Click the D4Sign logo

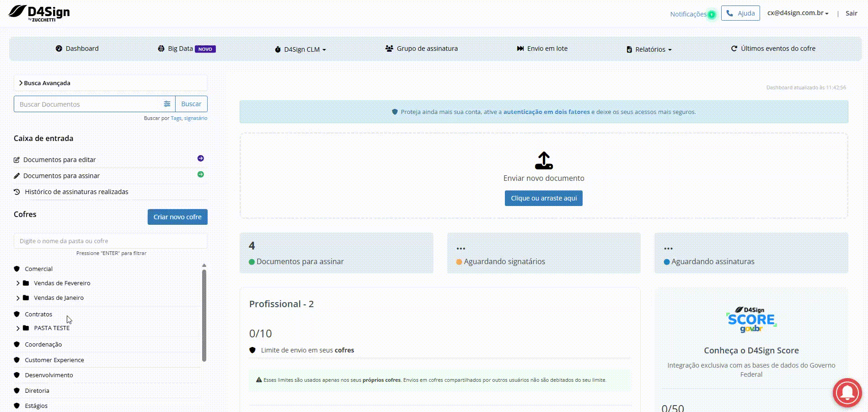point(39,13)
